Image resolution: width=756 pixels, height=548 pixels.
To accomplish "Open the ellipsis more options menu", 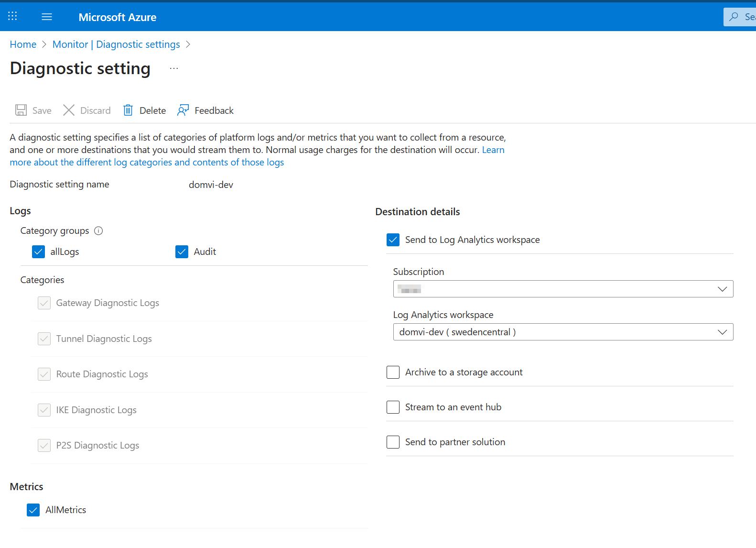I will [174, 68].
